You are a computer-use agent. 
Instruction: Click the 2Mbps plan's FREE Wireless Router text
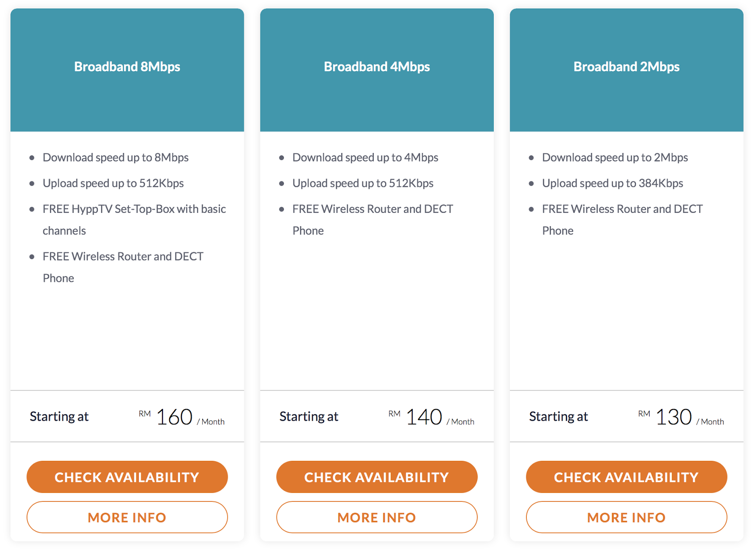coord(622,209)
